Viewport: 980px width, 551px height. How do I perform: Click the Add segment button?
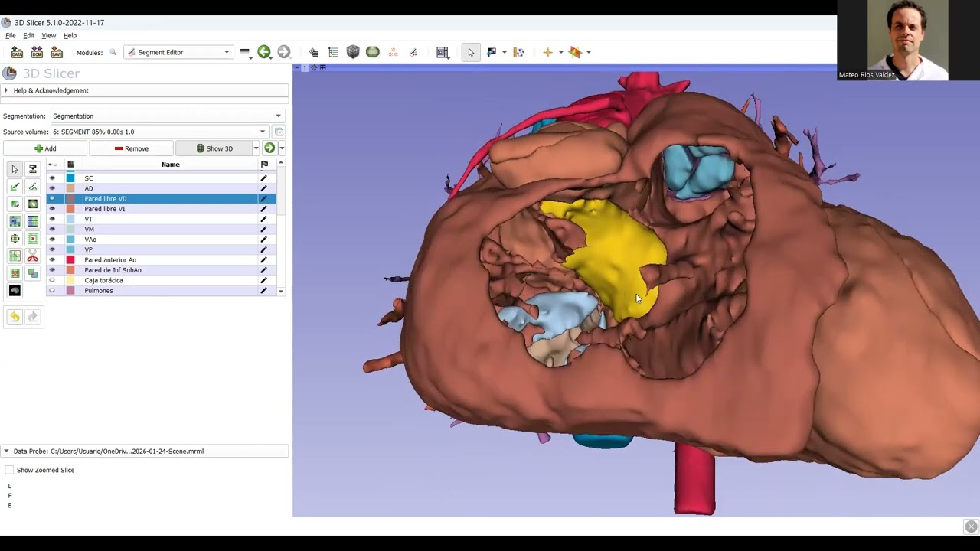[x=45, y=148]
